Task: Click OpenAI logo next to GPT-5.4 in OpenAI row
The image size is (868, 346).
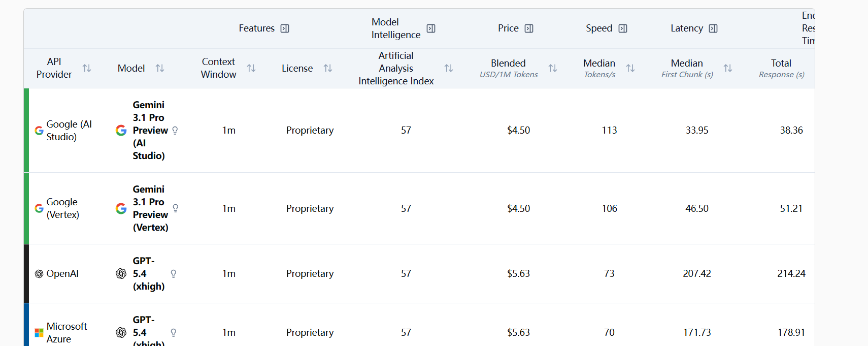Action: pos(121,274)
